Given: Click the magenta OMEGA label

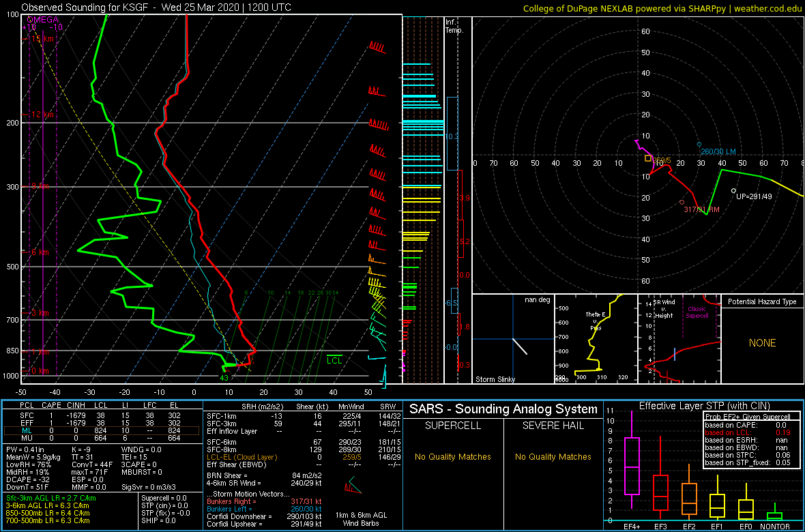Looking at the screenshot, I should tap(42, 20).
